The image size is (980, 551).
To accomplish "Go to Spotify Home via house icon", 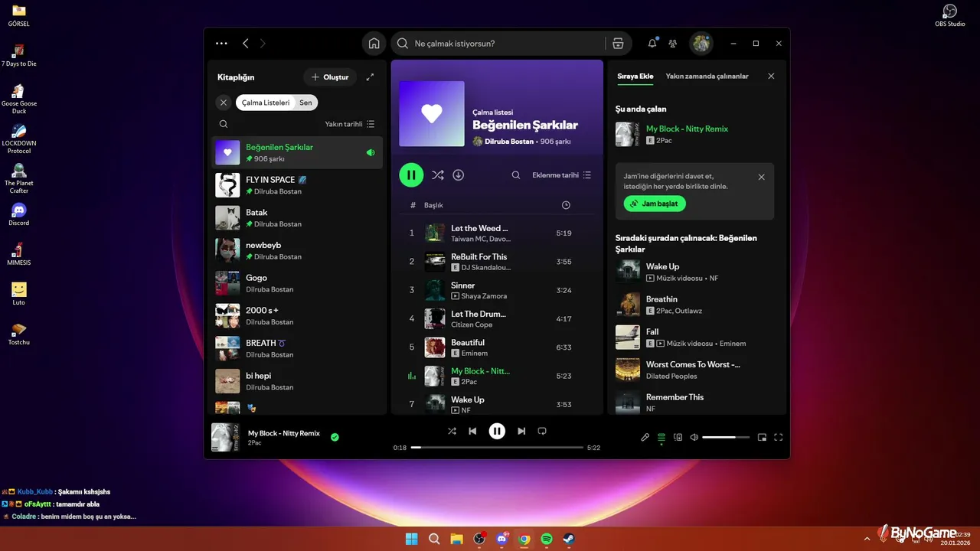I will (374, 44).
